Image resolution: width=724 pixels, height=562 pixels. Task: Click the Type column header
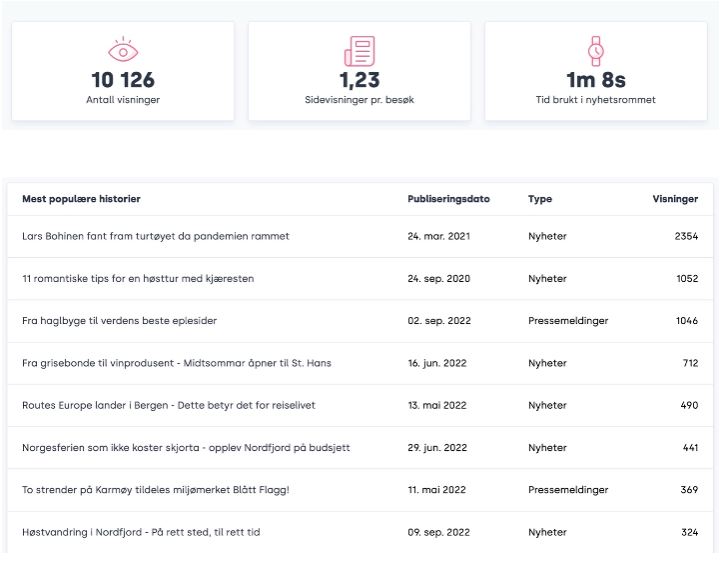pos(540,199)
